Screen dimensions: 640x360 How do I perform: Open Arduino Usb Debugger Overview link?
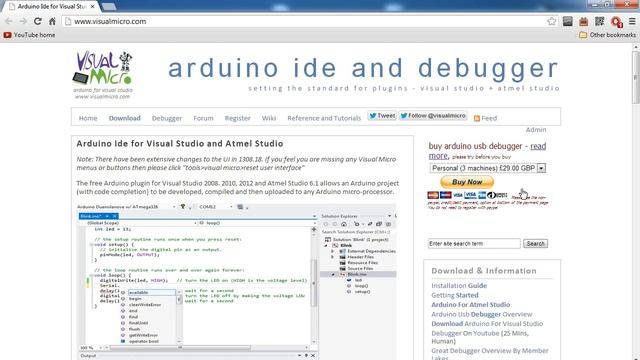click(x=482, y=314)
